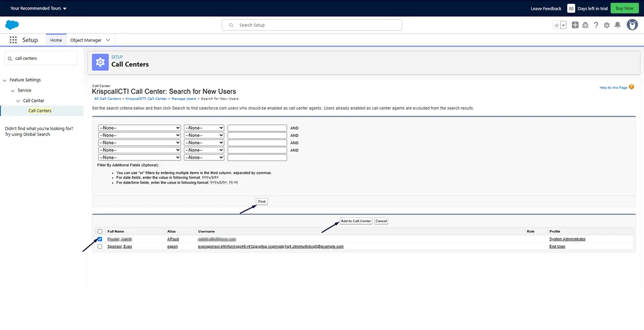Click the Buy Now button

pos(624,8)
